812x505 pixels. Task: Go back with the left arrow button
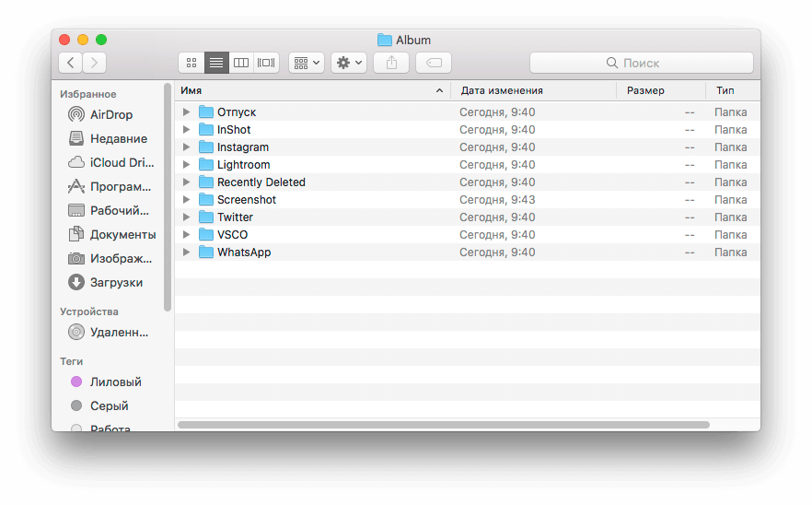(70, 63)
